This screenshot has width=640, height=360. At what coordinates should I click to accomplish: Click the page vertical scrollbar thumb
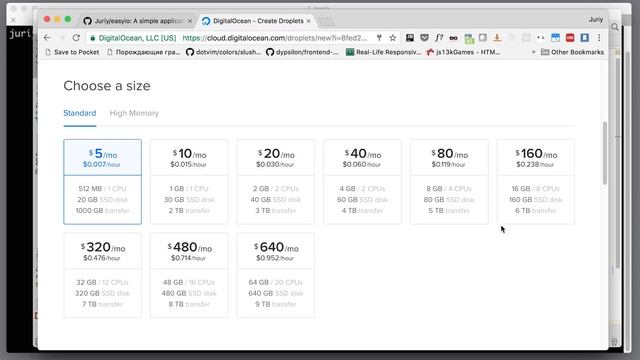pos(604,153)
